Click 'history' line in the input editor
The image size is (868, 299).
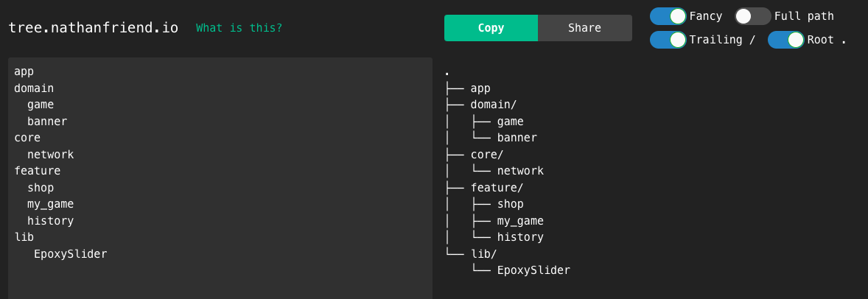click(50, 220)
